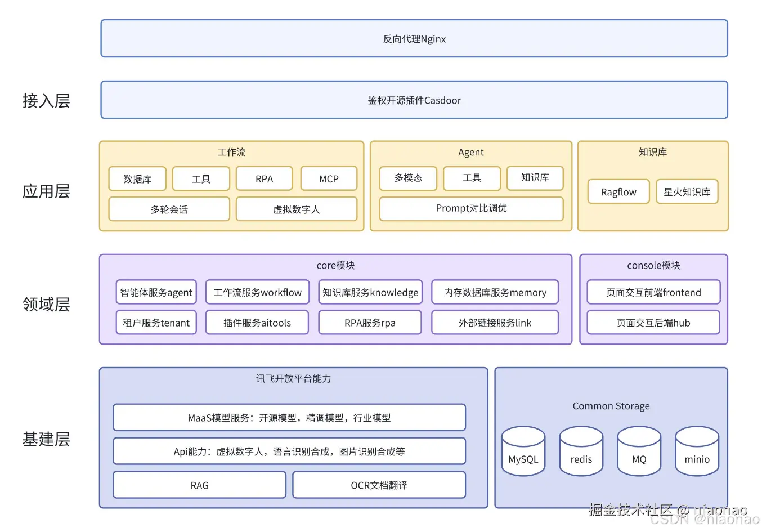Image resolution: width=762 pixels, height=532 pixels.
Task: Open the minio storage icon
Action: (x=697, y=451)
